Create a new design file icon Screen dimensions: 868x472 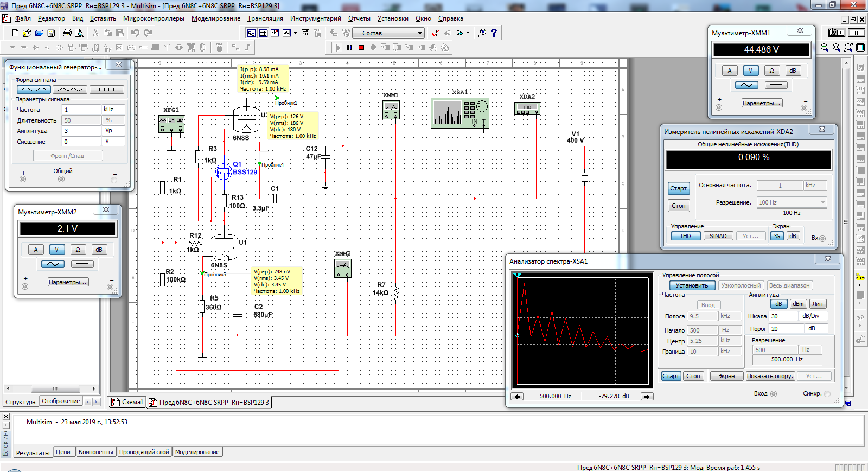click(x=15, y=33)
